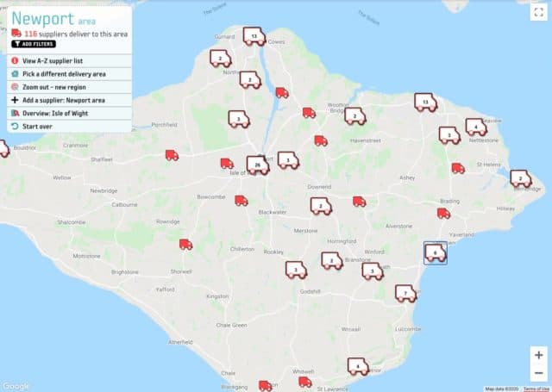This screenshot has width=552, height=392.
Task: Click the Chillerton place label
Action: click(242, 249)
